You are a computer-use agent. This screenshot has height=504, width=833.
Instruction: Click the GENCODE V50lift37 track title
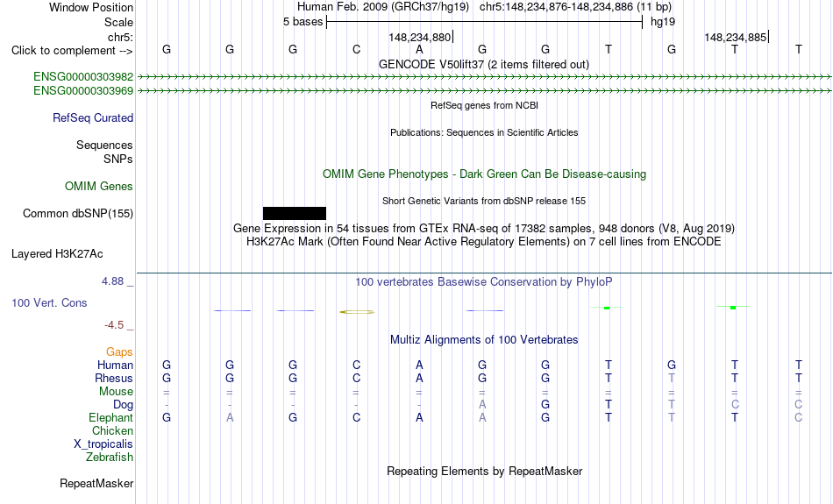(x=484, y=64)
